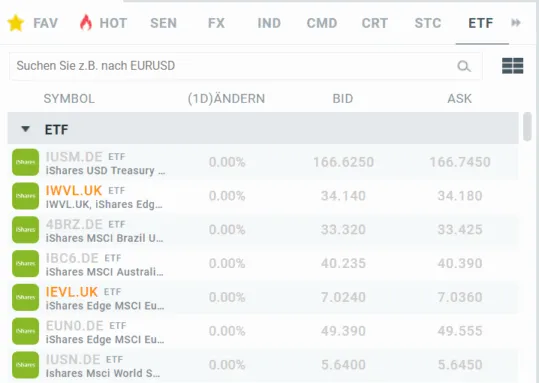The height and width of the screenshot is (383, 539).
Task: Click the iShares logo for IWVL.UK
Action: (x=25, y=196)
